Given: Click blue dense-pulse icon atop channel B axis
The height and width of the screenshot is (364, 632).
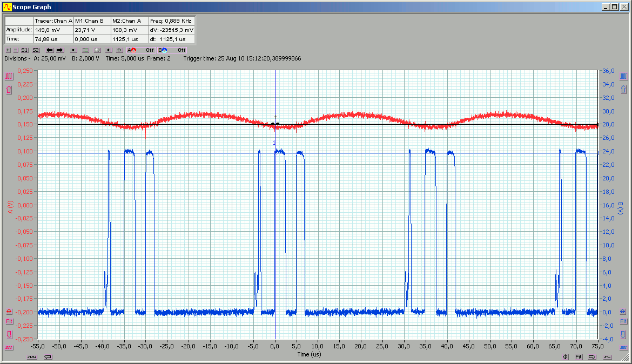Looking at the screenshot, I should click(623, 76).
